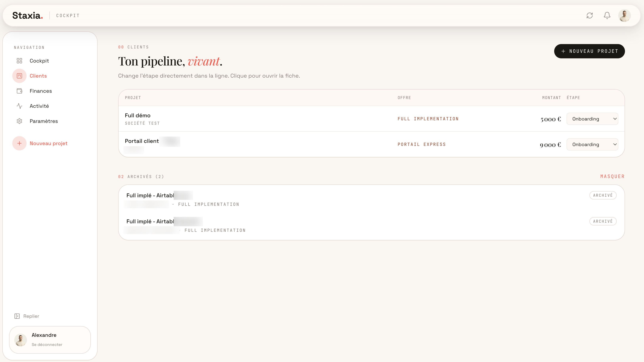Click Archivé badge on first archived project
The width and height of the screenshot is (644, 362).
[603, 195]
